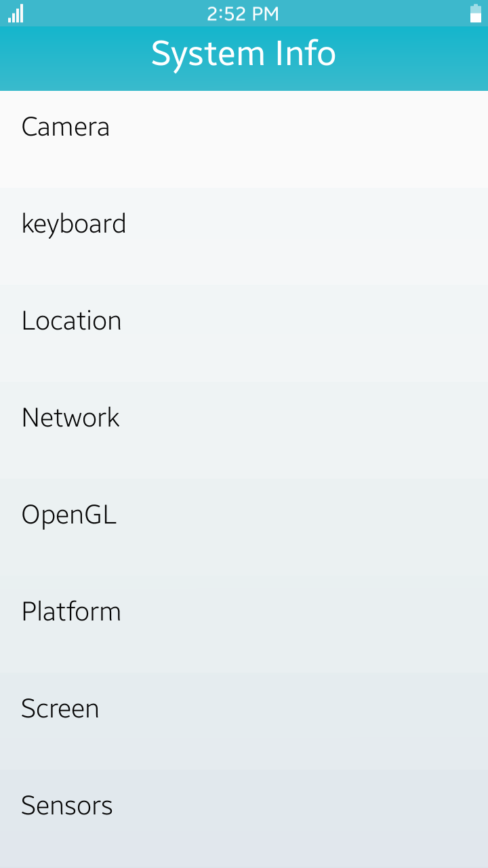View Camera system information
This screenshot has height=868, width=488.
coord(66,127)
